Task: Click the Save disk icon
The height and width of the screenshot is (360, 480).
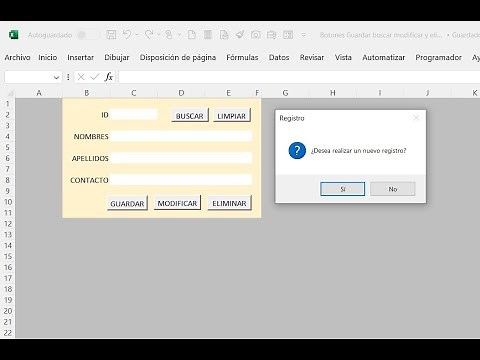Action: pos(111,35)
